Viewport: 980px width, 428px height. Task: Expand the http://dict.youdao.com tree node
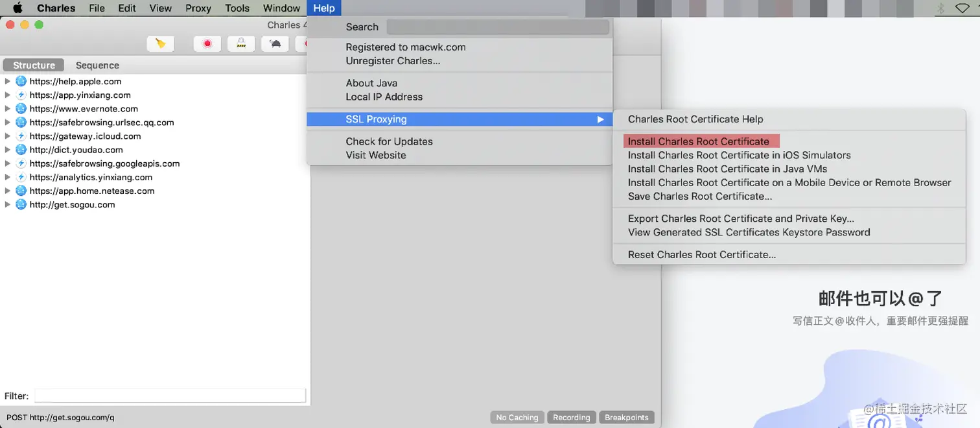click(x=8, y=150)
